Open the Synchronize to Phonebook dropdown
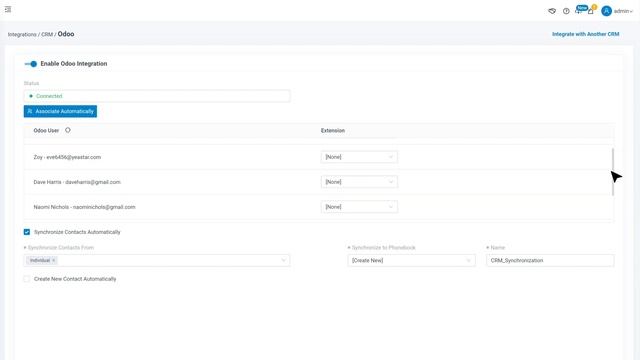 [x=411, y=260]
